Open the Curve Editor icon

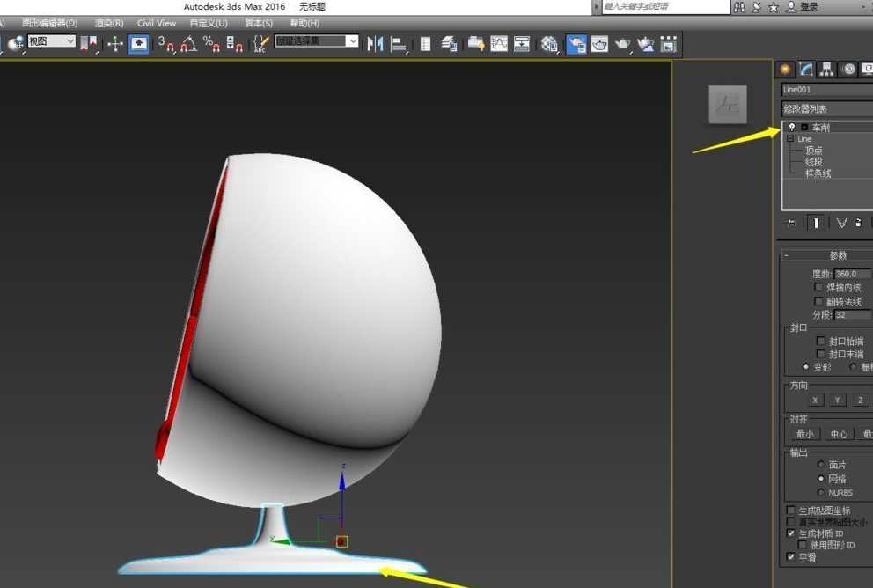pos(499,43)
